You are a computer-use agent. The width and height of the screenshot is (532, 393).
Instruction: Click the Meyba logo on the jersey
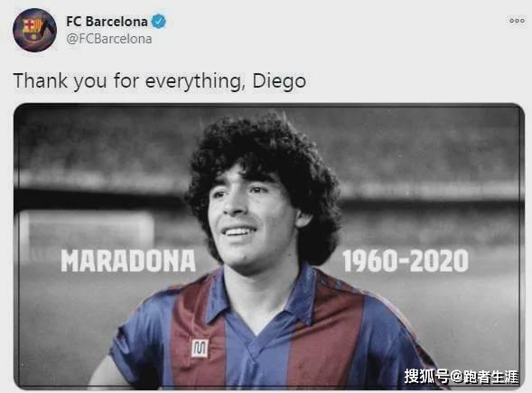[200, 348]
